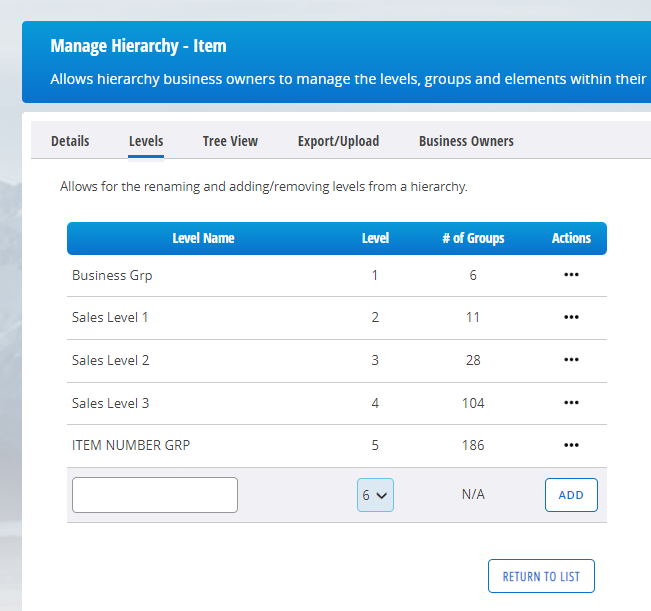Click the RETURN TO LIST button
This screenshot has height=611, width=651.
[541, 576]
